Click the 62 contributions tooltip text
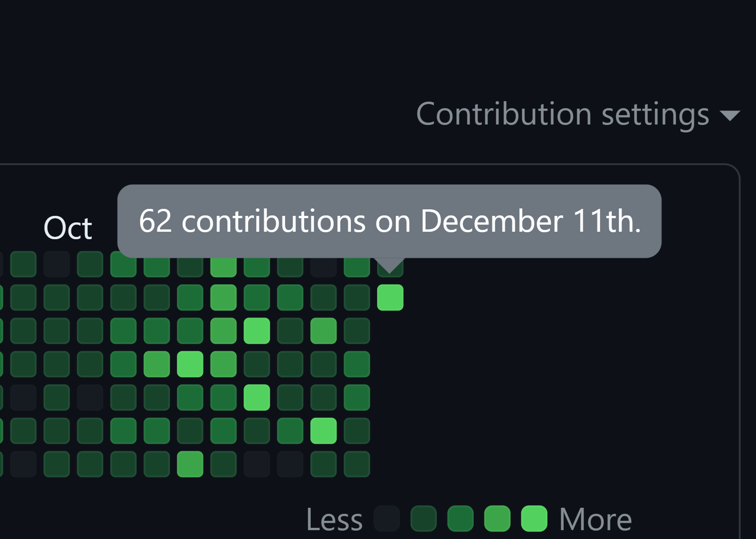The width and height of the screenshot is (756, 539). pos(389,221)
